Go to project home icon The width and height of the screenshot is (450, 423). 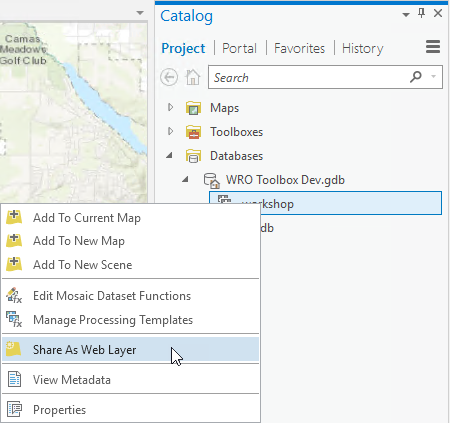tap(193, 77)
